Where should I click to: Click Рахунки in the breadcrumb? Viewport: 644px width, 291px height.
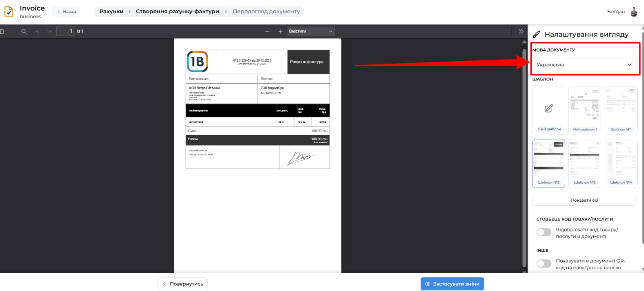(111, 12)
